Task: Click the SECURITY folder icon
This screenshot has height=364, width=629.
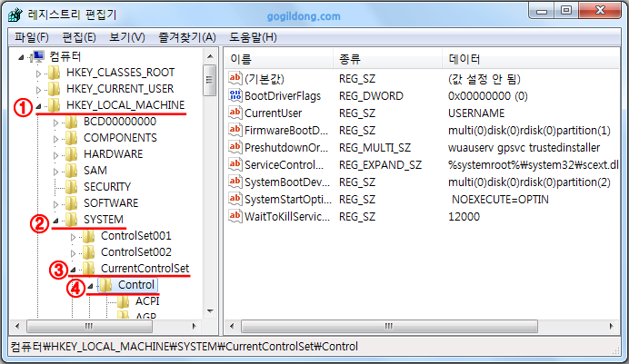Action: click(x=72, y=187)
